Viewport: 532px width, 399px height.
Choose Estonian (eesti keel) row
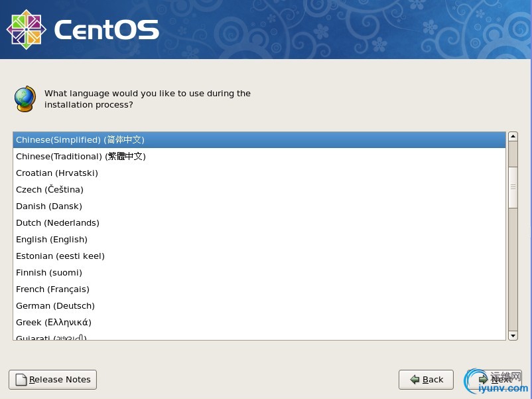(x=259, y=256)
